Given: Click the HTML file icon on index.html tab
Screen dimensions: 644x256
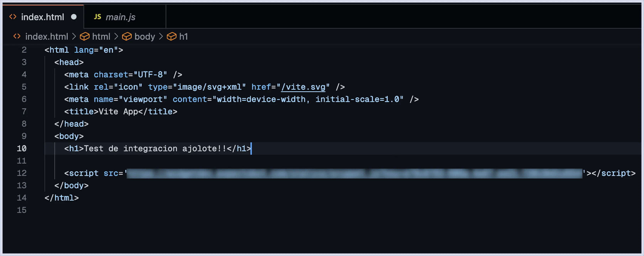Looking at the screenshot, I should pos(13,17).
